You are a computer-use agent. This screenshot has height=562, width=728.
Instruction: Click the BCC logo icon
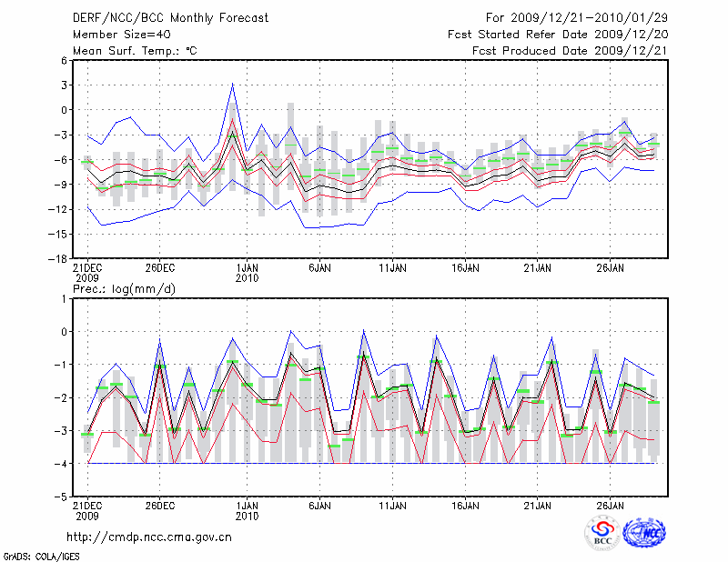pyautogui.click(x=602, y=532)
